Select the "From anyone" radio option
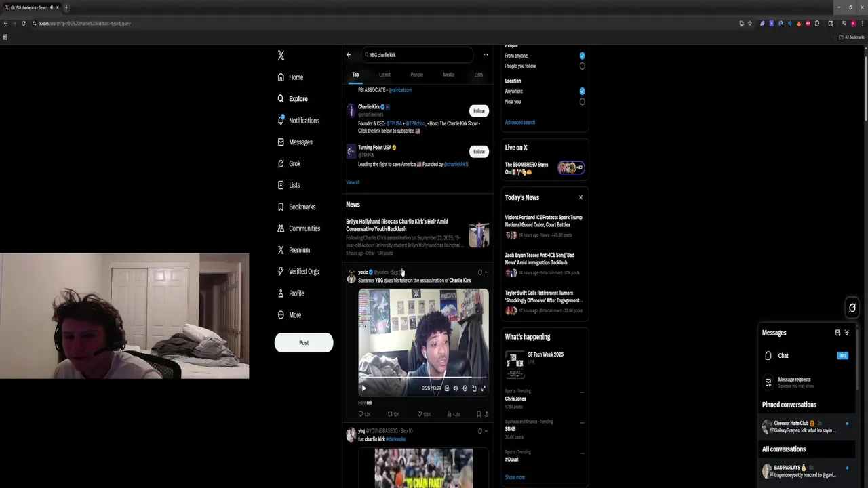The image size is (868, 488). coord(582,56)
